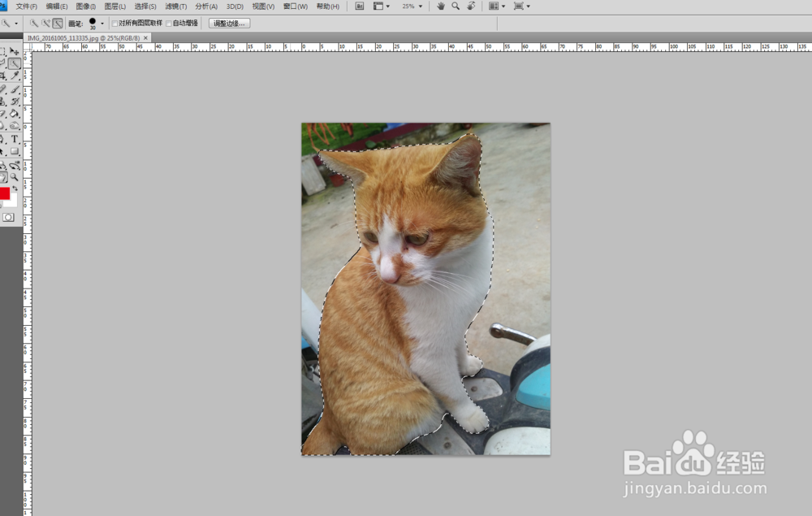Select the Horizontal Type tool

[x=15, y=139]
